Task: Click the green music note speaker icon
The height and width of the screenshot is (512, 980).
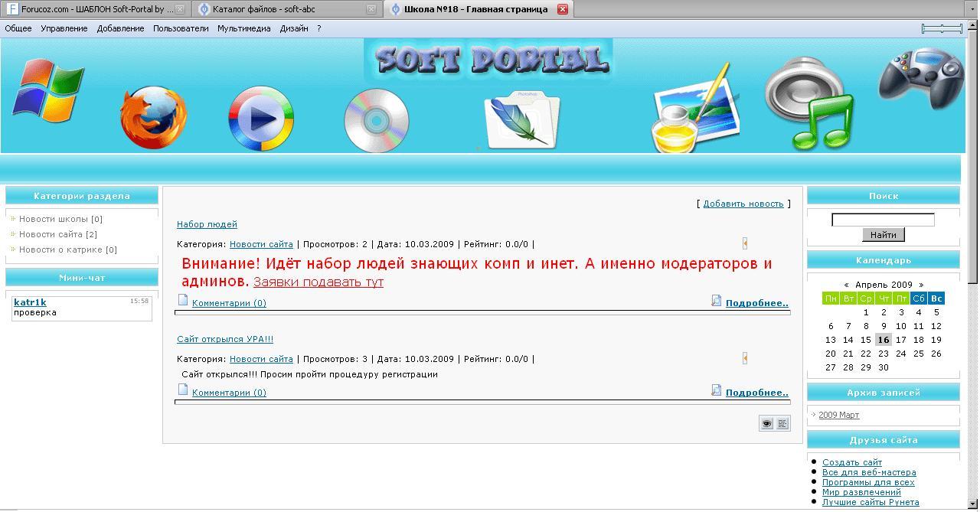Action: pyautogui.click(x=810, y=103)
